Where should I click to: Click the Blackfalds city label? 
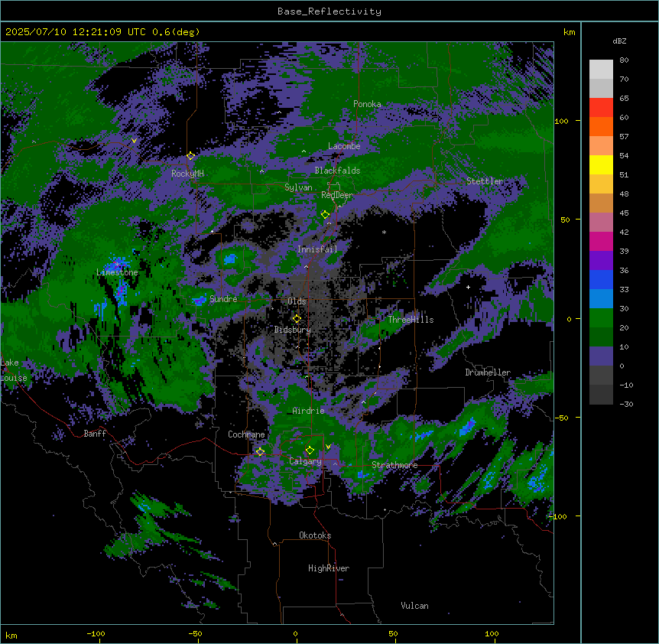(x=337, y=171)
